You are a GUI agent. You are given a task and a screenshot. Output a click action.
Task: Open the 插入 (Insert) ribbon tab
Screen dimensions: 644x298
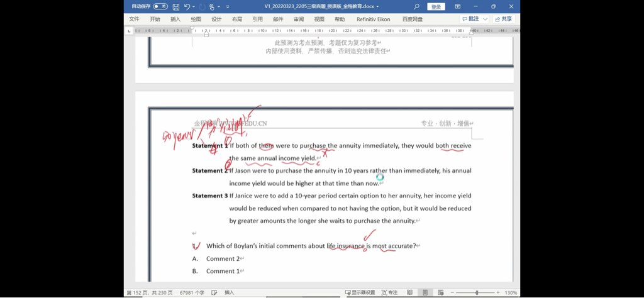[x=175, y=19]
